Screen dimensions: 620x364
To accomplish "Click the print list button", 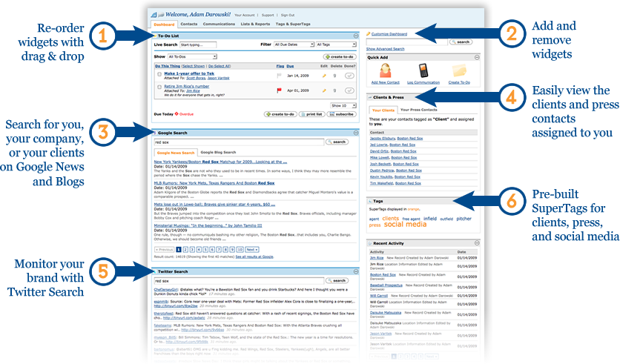I will [x=311, y=114].
